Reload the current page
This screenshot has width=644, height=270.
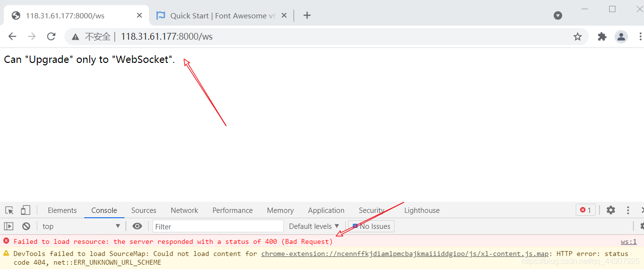click(51, 36)
